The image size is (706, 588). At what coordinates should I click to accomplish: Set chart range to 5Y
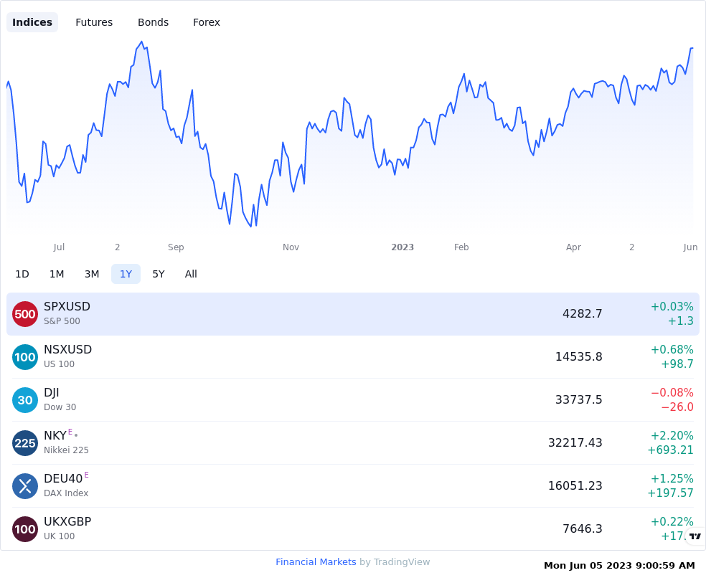coord(159,274)
